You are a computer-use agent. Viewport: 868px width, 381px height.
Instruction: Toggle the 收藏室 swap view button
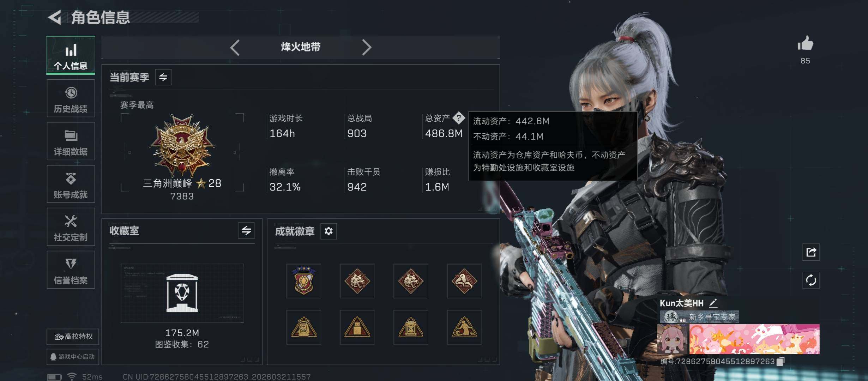point(246,231)
